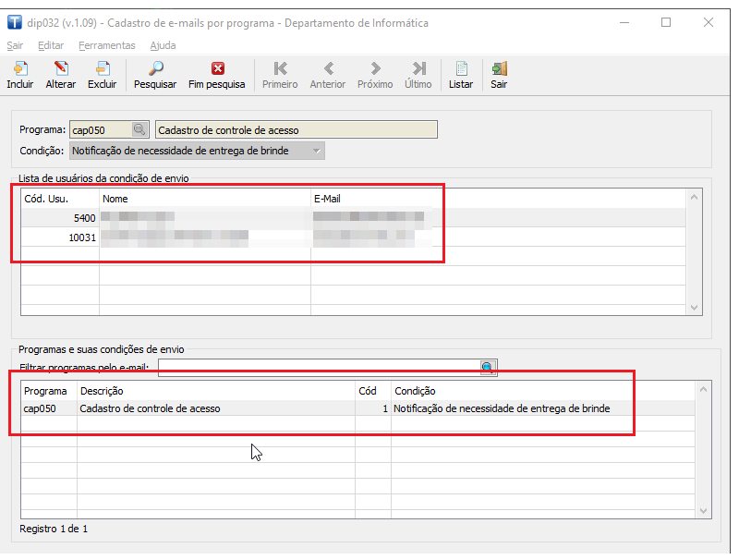The image size is (739, 560).
Task: Click the Programa lookup magnifier icon
Action: (x=139, y=130)
